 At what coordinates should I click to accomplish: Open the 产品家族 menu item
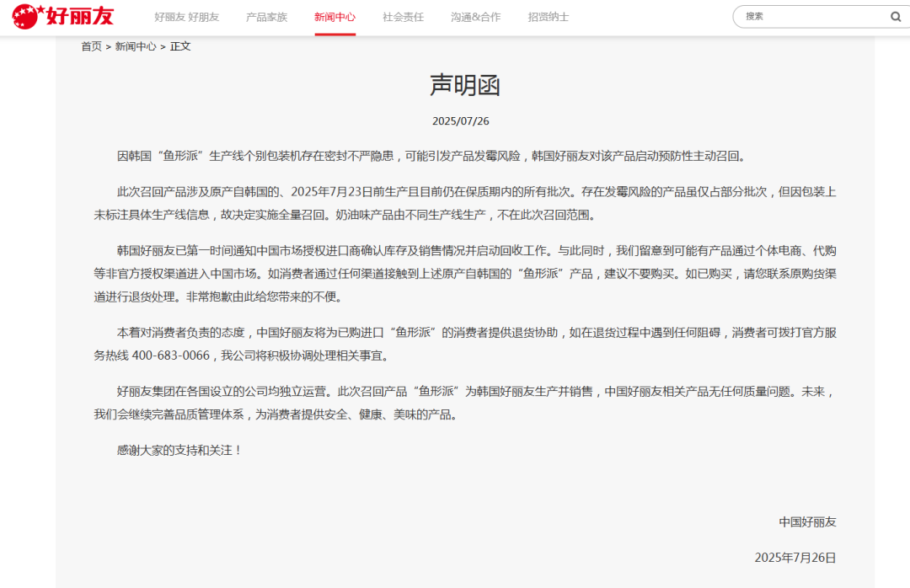[266, 16]
